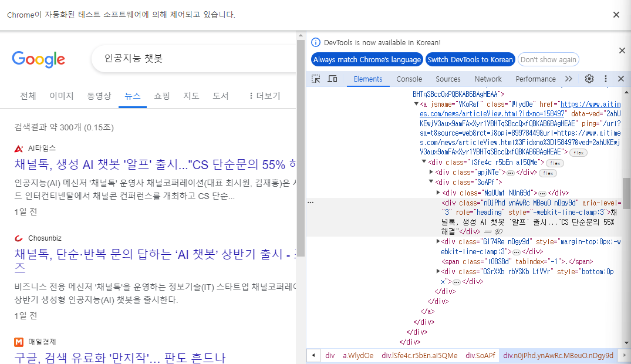Collapse the div class SoAPf node

pos(431,181)
